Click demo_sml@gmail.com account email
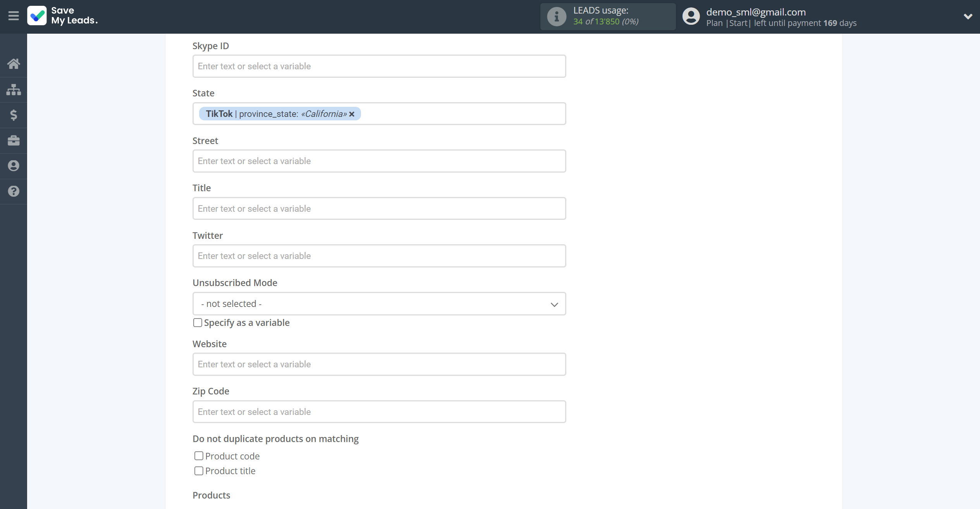This screenshot has height=509, width=980. coord(756,12)
